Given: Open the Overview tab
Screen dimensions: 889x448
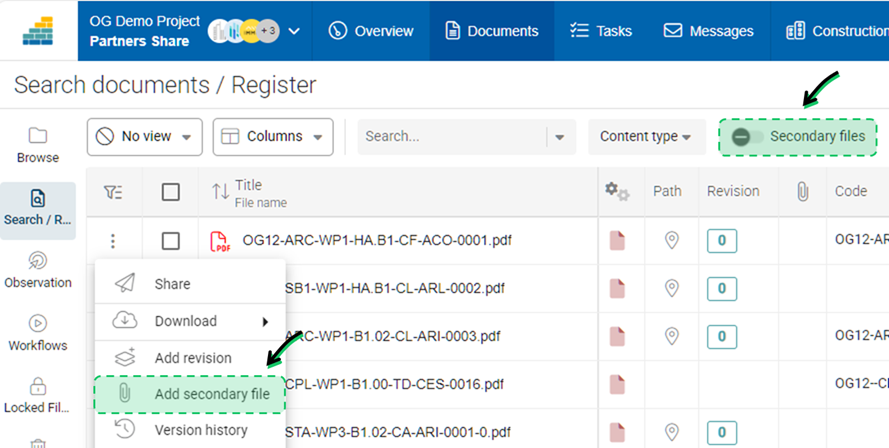Looking at the screenshot, I should (x=371, y=31).
